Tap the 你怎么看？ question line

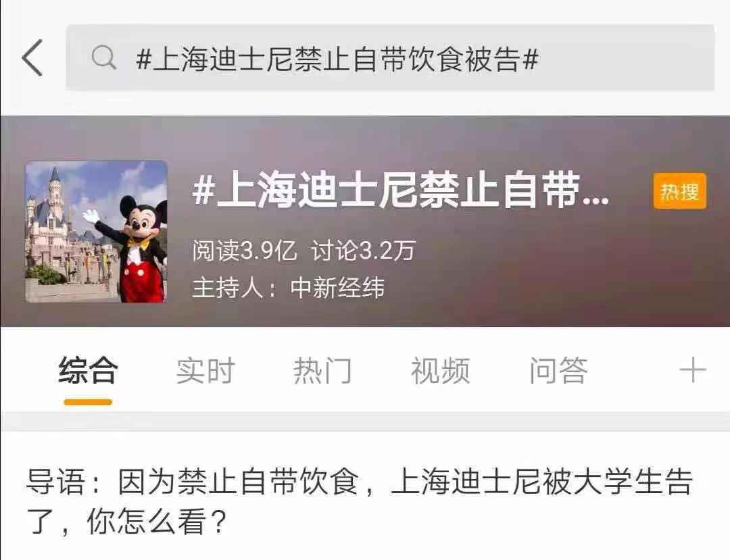156,521
